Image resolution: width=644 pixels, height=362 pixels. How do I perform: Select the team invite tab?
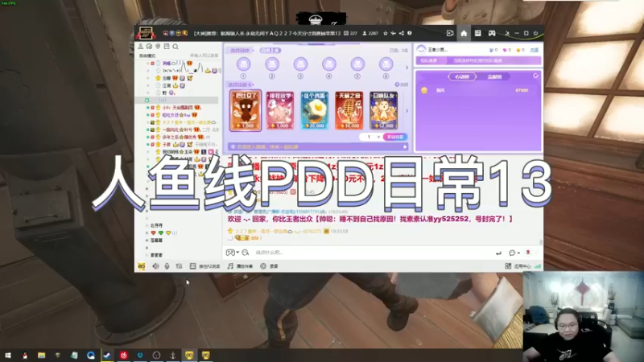(x=429, y=60)
